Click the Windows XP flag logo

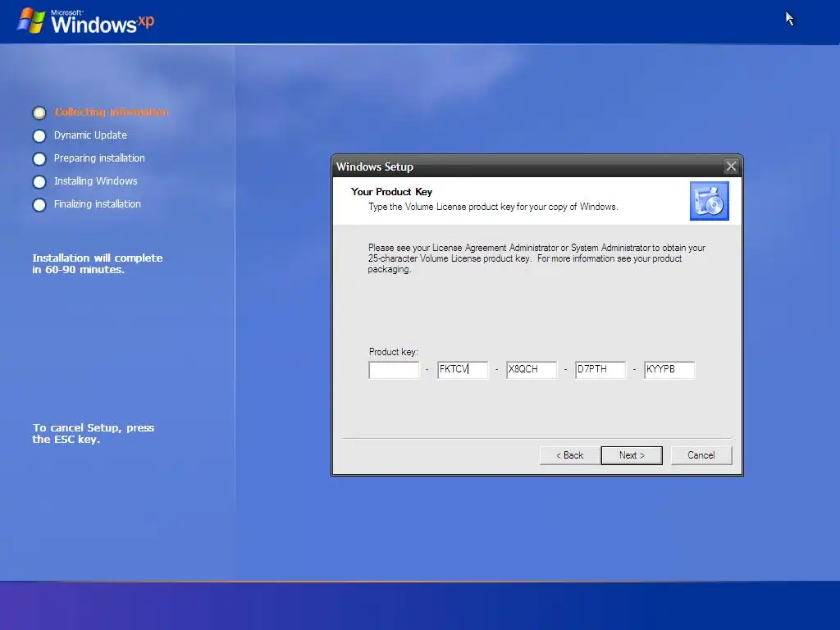tap(31, 21)
